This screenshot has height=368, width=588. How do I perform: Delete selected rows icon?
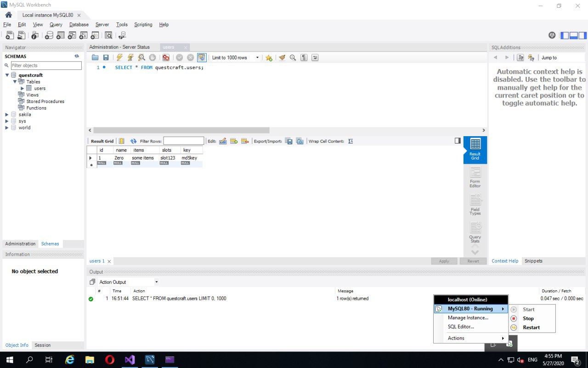[x=245, y=141]
